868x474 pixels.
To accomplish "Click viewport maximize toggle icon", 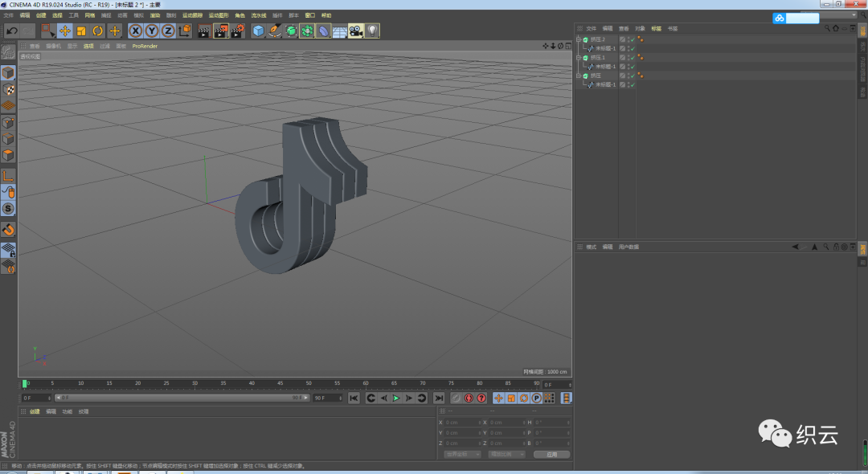I will point(568,46).
